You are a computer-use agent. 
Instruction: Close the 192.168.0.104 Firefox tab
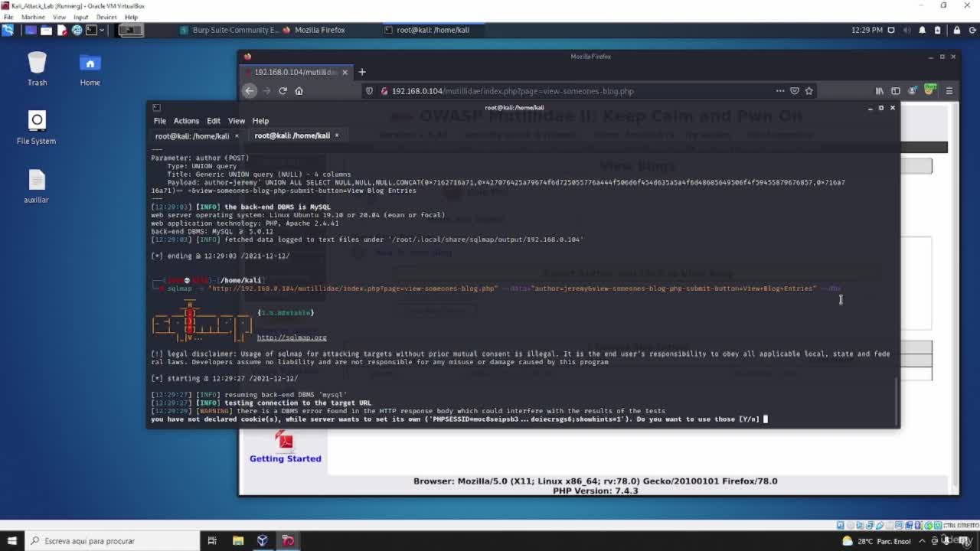click(x=345, y=72)
